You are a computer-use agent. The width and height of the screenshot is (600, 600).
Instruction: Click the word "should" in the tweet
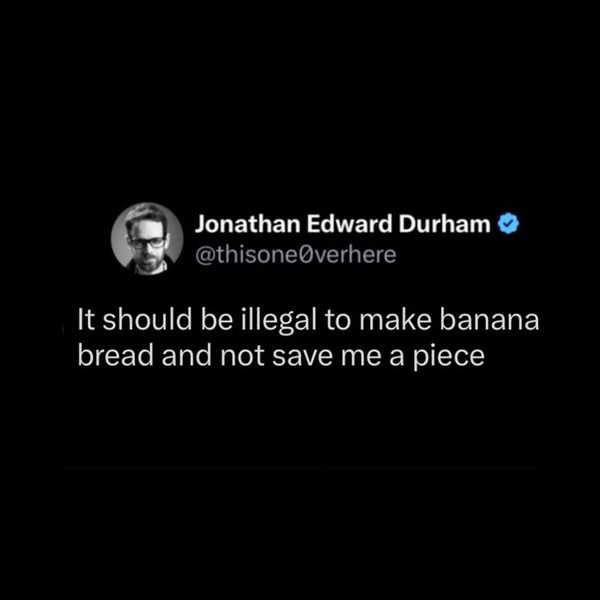147,321
